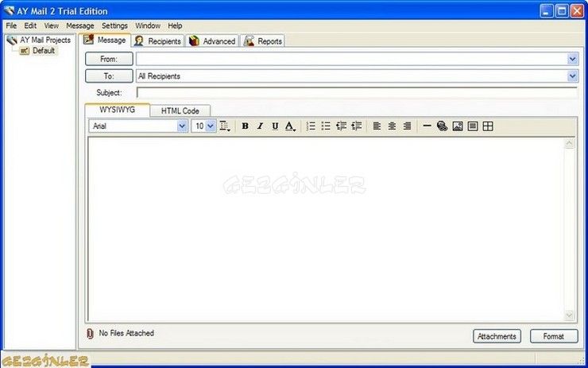Click the Attachments button
The width and height of the screenshot is (588, 368).
click(497, 336)
